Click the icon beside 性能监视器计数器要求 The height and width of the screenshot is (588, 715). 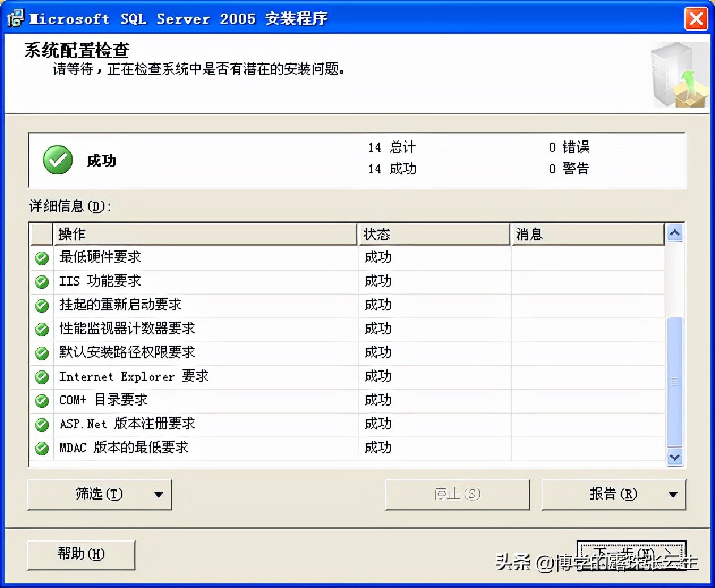coord(41,329)
